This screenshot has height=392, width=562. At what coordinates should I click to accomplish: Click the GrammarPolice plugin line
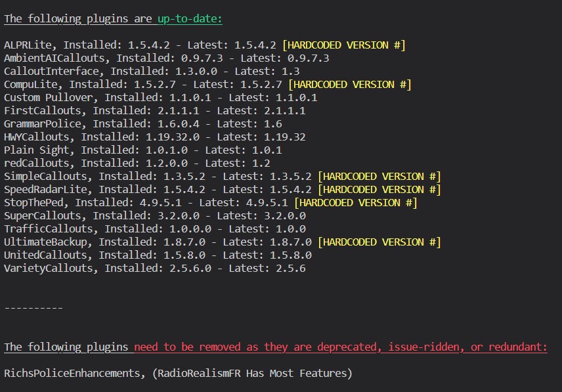[142, 124]
